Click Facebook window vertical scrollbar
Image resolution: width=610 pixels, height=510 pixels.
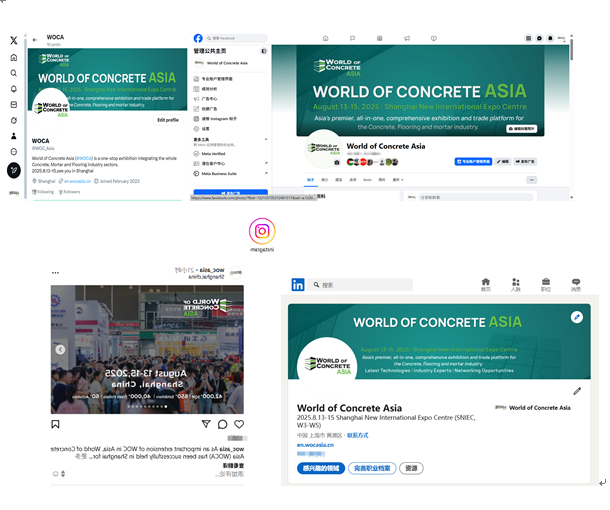pos(571,50)
